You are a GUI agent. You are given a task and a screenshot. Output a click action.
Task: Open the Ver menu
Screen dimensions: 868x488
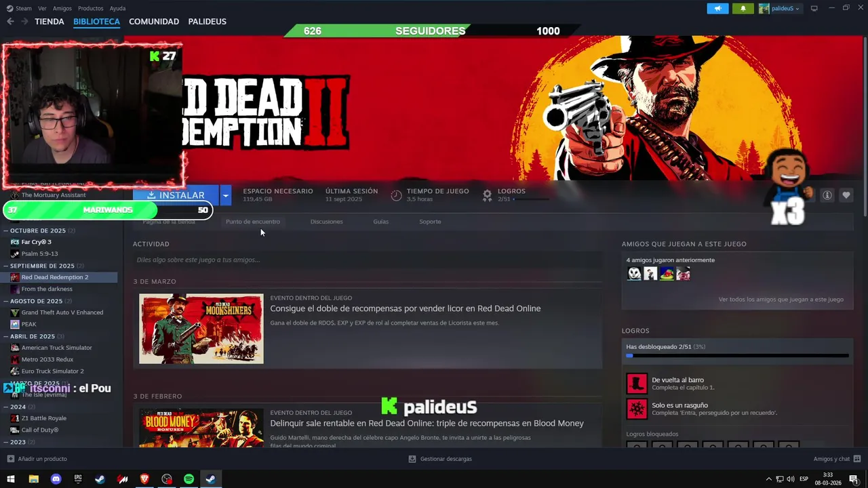43,8
